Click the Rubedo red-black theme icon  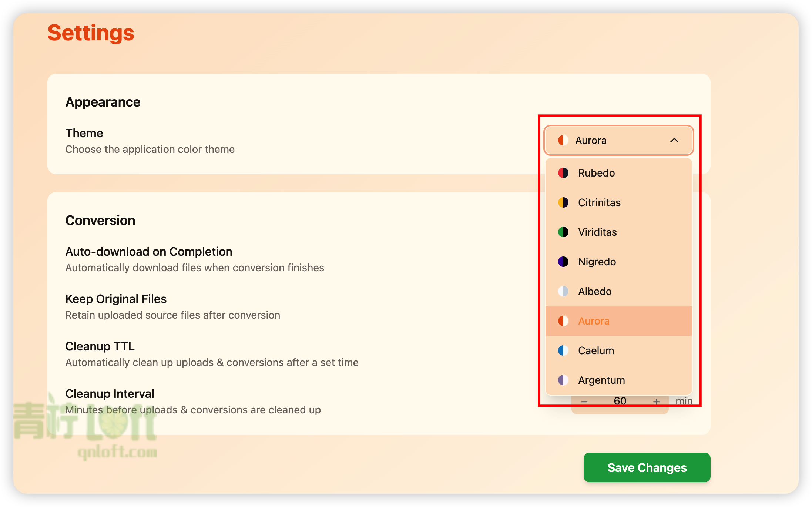click(x=563, y=173)
